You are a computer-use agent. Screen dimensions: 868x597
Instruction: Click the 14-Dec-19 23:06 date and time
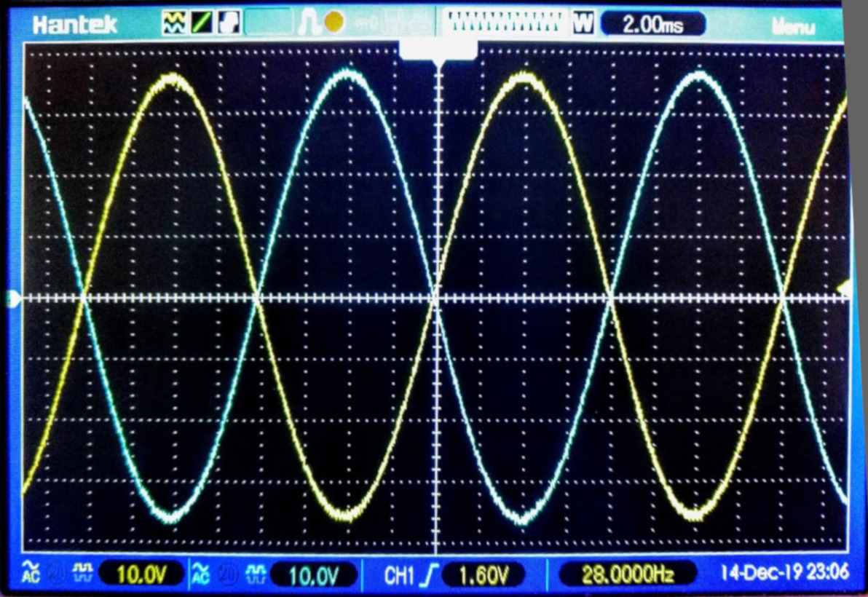785,572
